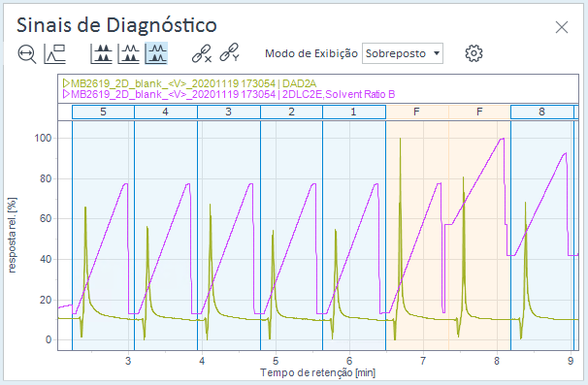
Task: Toggle the chart legend display icon
Action: coord(54,53)
